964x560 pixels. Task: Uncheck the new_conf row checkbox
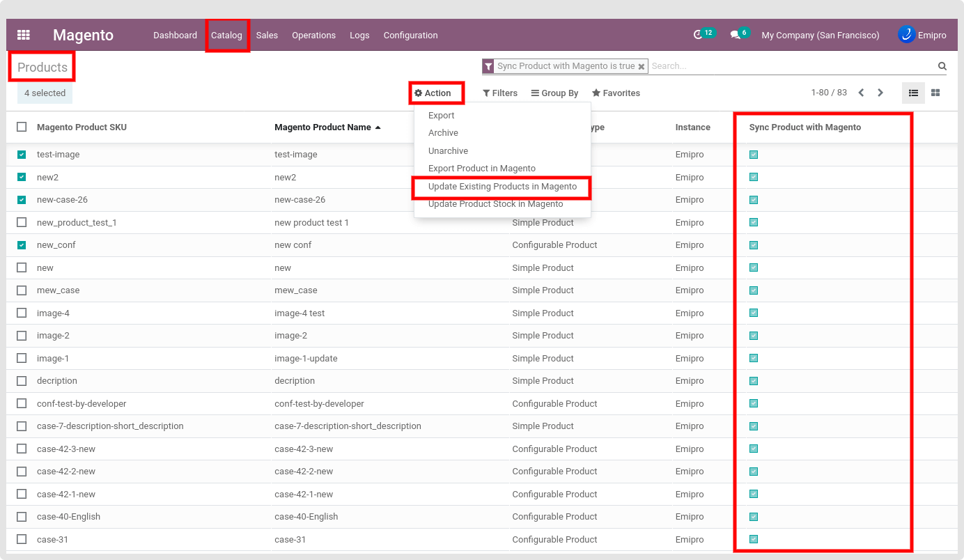click(22, 245)
